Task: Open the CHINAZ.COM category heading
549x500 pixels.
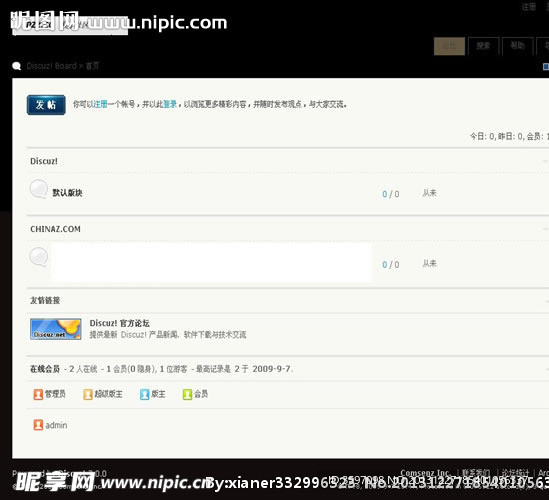Action: coord(55,229)
